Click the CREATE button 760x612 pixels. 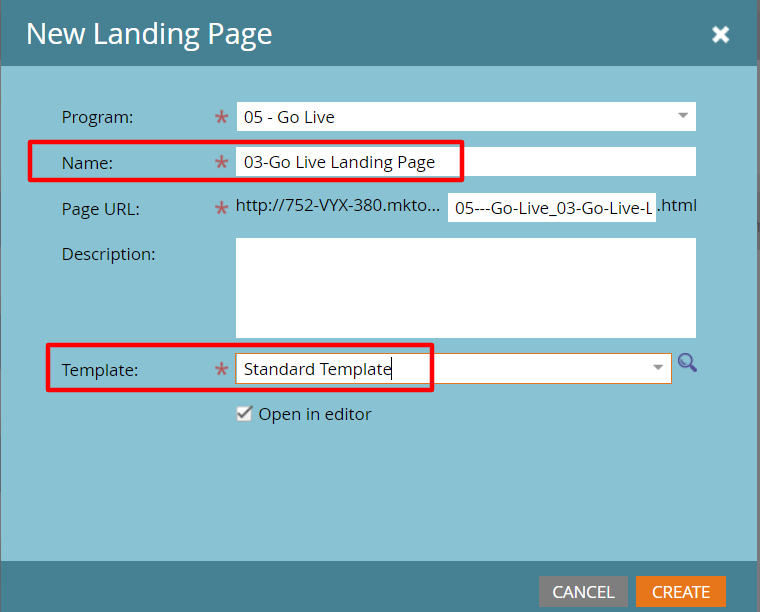[x=681, y=591]
